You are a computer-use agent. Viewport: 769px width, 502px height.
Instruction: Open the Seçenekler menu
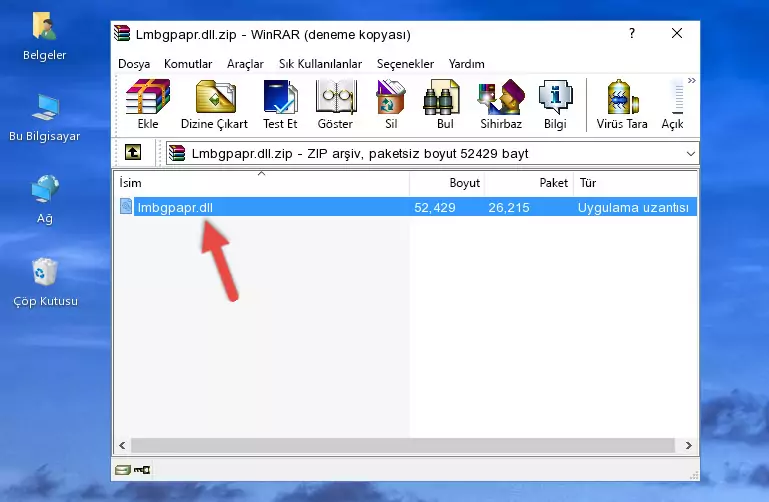click(x=405, y=64)
